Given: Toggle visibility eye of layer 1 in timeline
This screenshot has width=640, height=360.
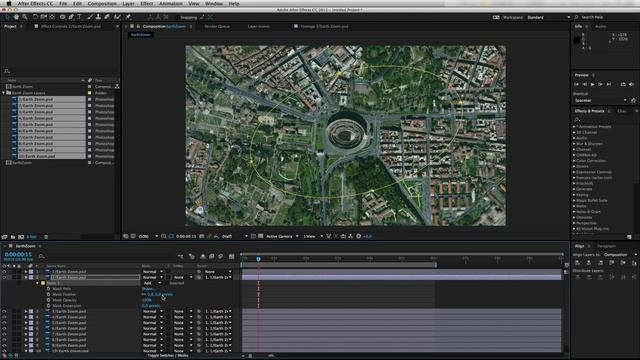Looking at the screenshot, I should pos(4,271).
